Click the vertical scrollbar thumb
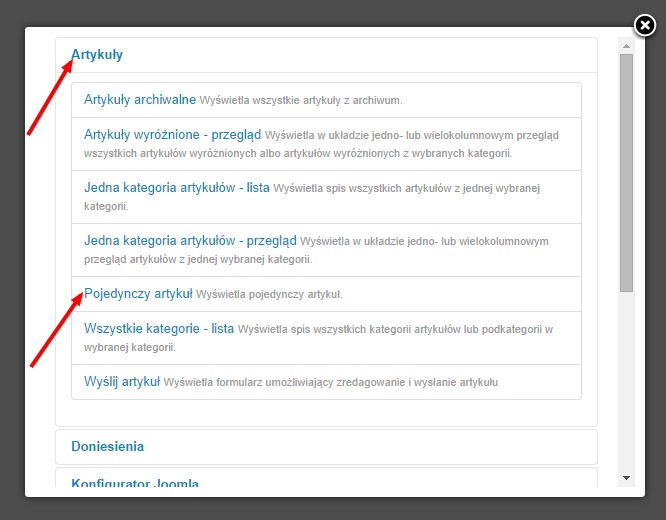The image size is (666, 520). coord(627,170)
